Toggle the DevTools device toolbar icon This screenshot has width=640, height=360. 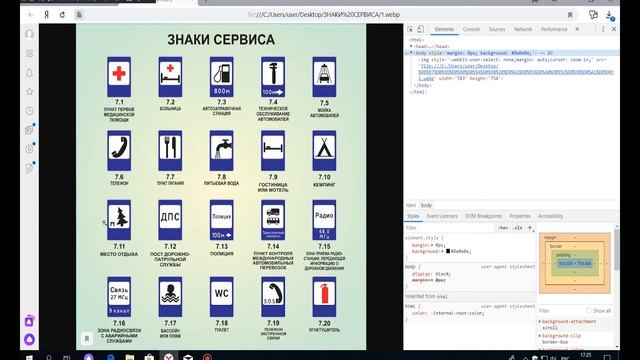[420, 29]
